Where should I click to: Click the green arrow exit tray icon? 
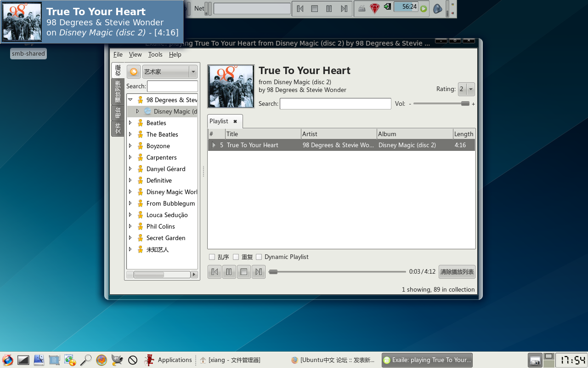point(387,6)
